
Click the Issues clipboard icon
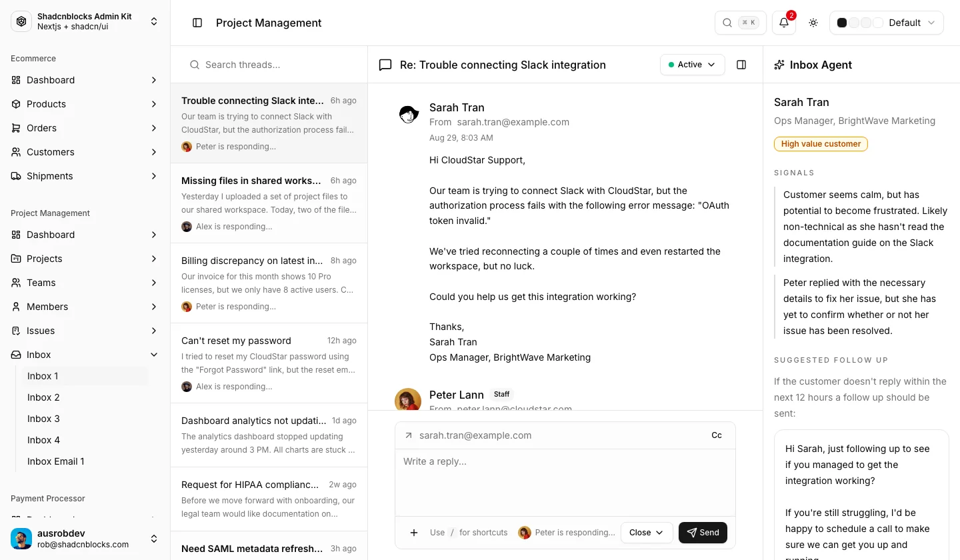click(16, 331)
